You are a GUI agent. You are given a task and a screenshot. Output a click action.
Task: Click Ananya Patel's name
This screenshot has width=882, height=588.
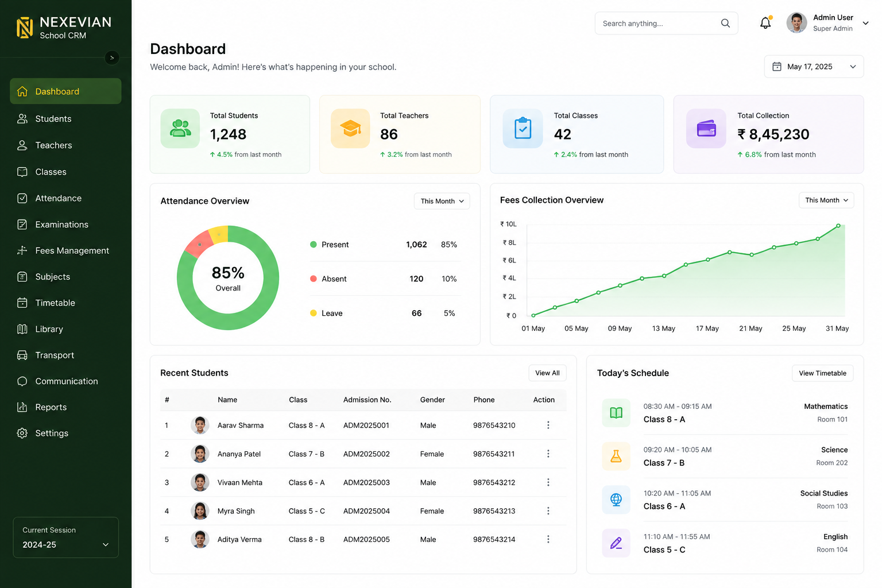click(x=239, y=454)
